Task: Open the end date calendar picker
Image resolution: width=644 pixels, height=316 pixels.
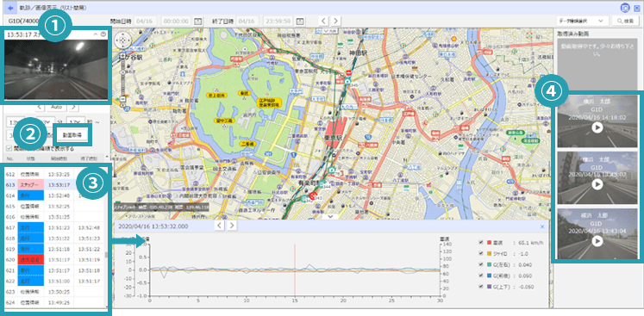Action: pos(300,21)
